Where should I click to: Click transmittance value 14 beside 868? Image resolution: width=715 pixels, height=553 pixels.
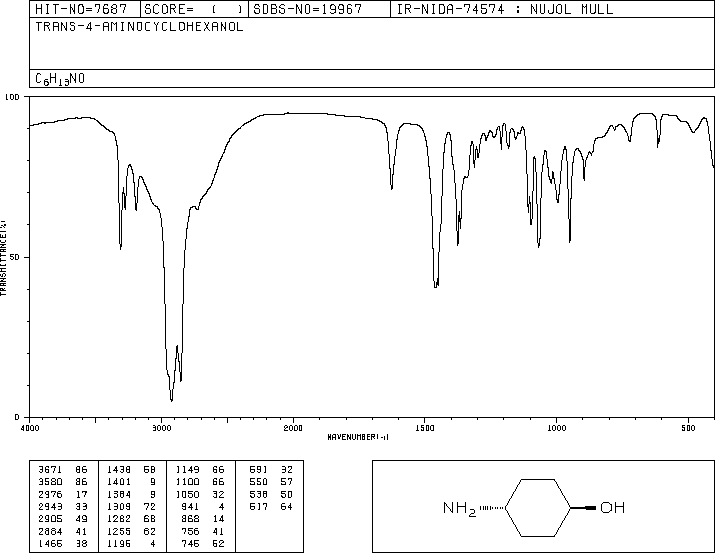point(218,519)
